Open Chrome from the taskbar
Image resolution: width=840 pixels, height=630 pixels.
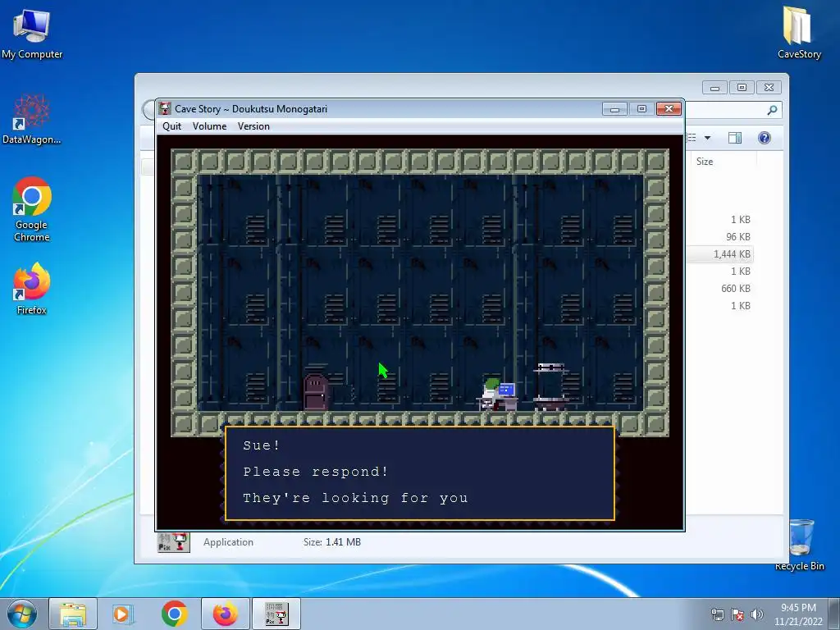(x=174, y=614)
